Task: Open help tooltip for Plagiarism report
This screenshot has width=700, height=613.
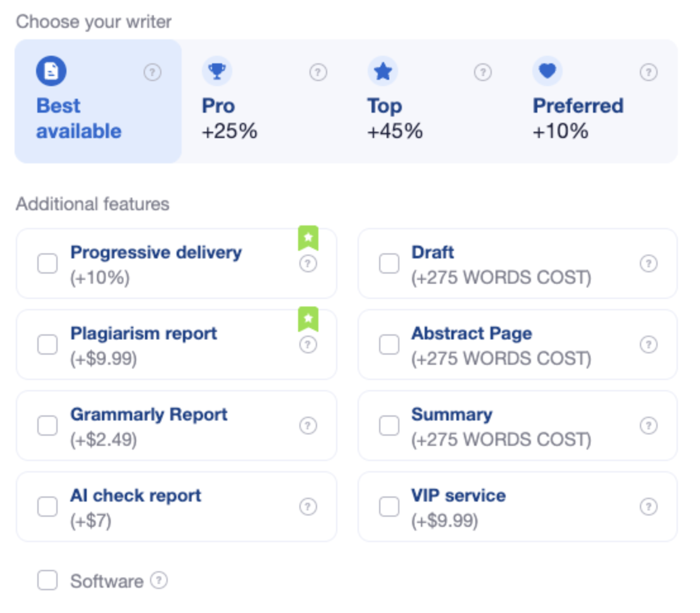Action: point(308,344)
